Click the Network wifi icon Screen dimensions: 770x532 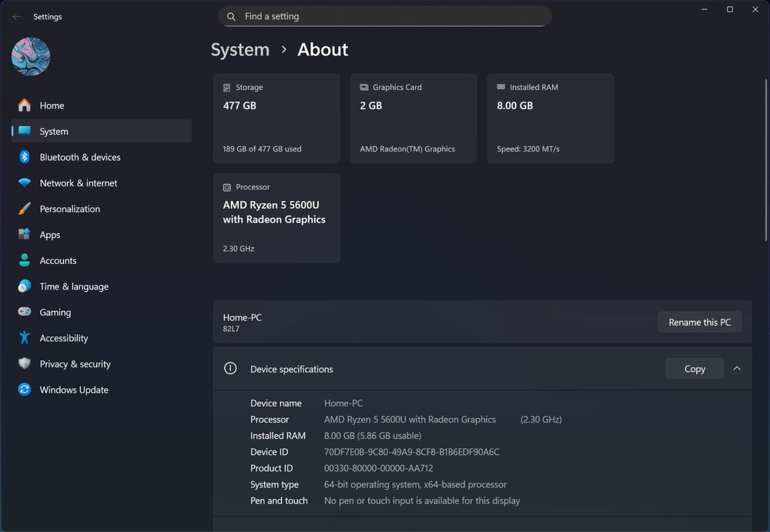pyautogui.click(x=24, y=182)
